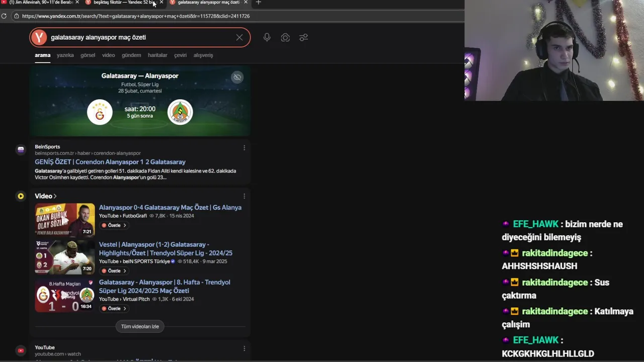Switch to the haritalar tab
The height and width of the screenshot is (362, 644).
pyautogui.click(x=157, y=55)
